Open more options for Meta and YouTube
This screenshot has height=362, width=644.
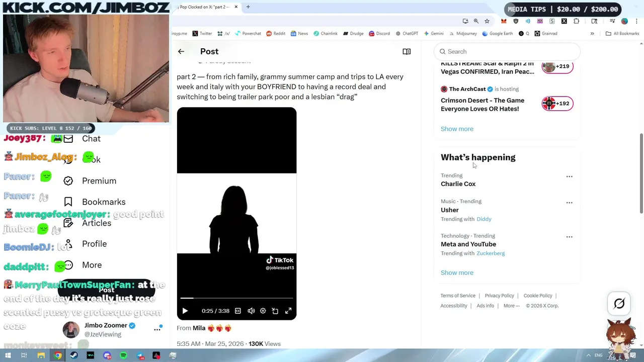coord(569,237)
